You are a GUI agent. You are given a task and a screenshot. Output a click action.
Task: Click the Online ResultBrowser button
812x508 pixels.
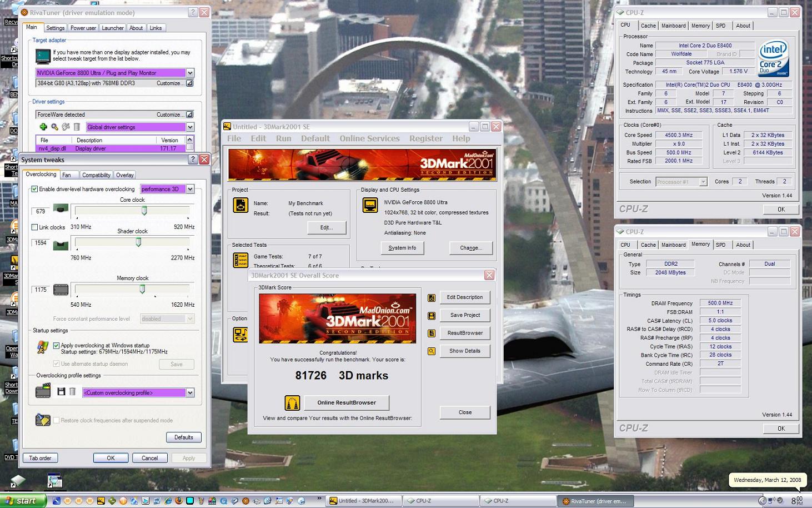coord(347,402)
